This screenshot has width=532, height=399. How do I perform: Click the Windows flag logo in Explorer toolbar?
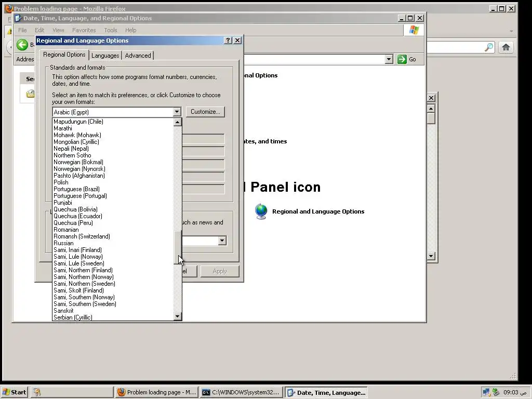(414, 30)
